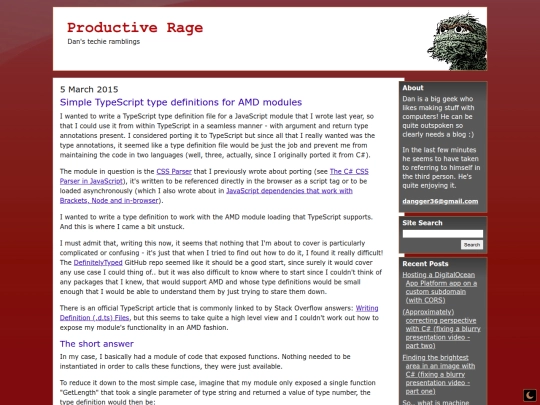Open So.. what is machine post link
The width and height of the screenshot is (540, 405).
point(436,402)
